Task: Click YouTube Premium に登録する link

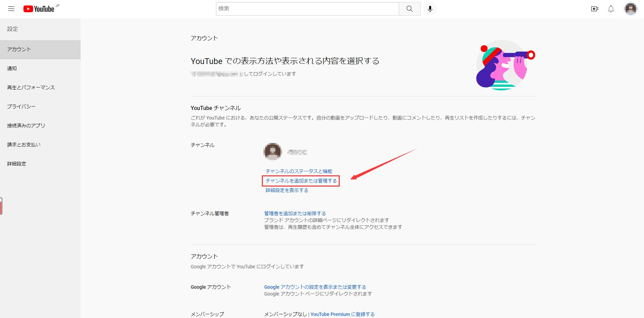Action: 342,314
